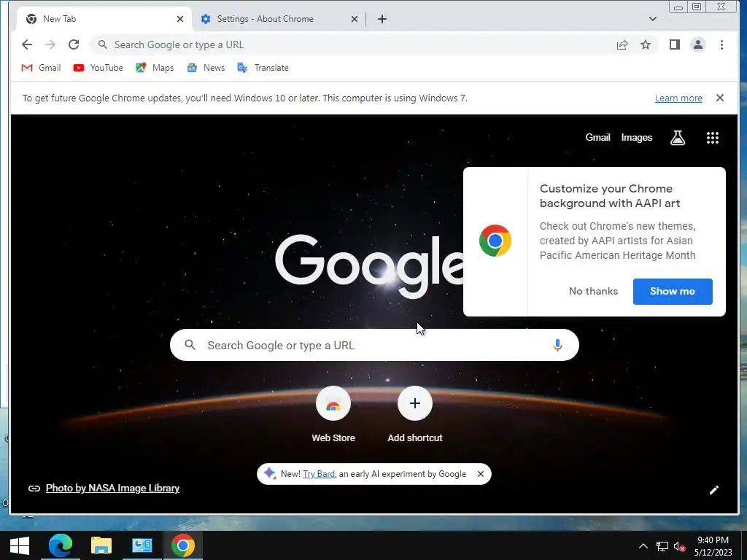Click No thanks in the AAPI promo
The image size is (747, 560).
tap(593, 292)
